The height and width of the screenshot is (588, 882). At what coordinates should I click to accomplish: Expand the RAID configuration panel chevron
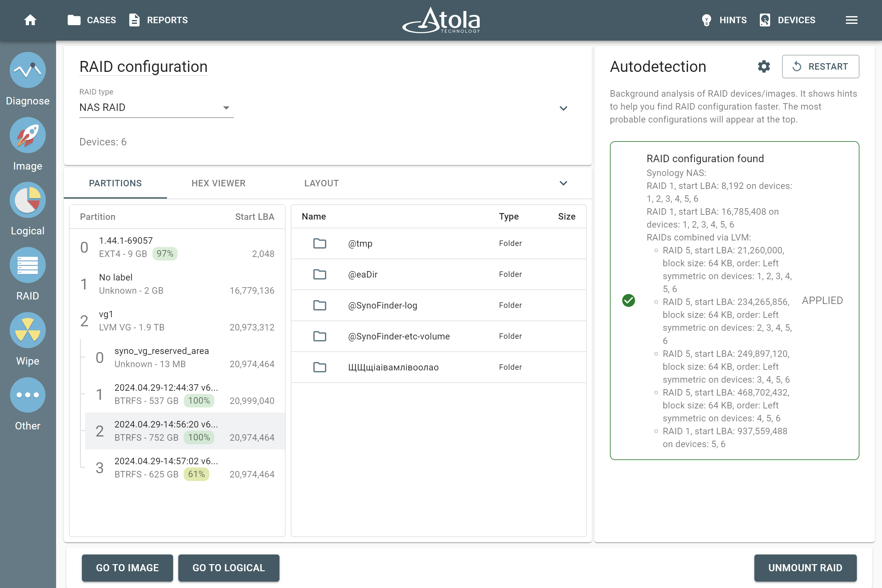click(x=563, y=108)
